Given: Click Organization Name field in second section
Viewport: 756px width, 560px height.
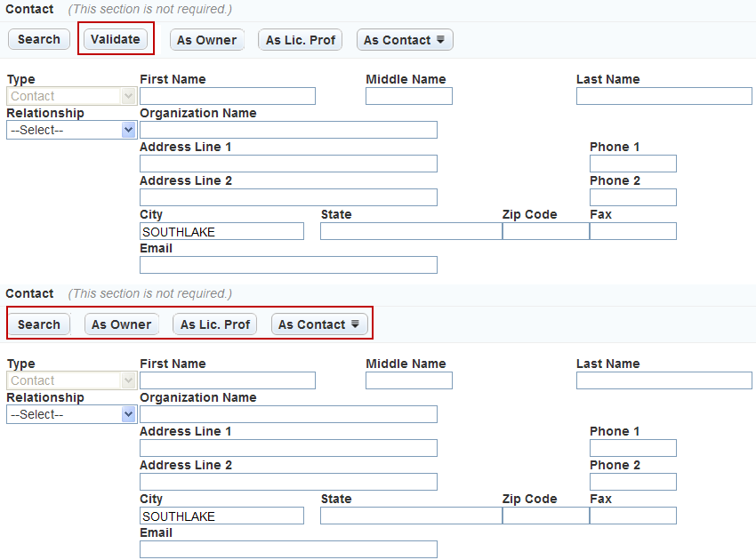Looking at the screenshot, I should click(288, 414).
